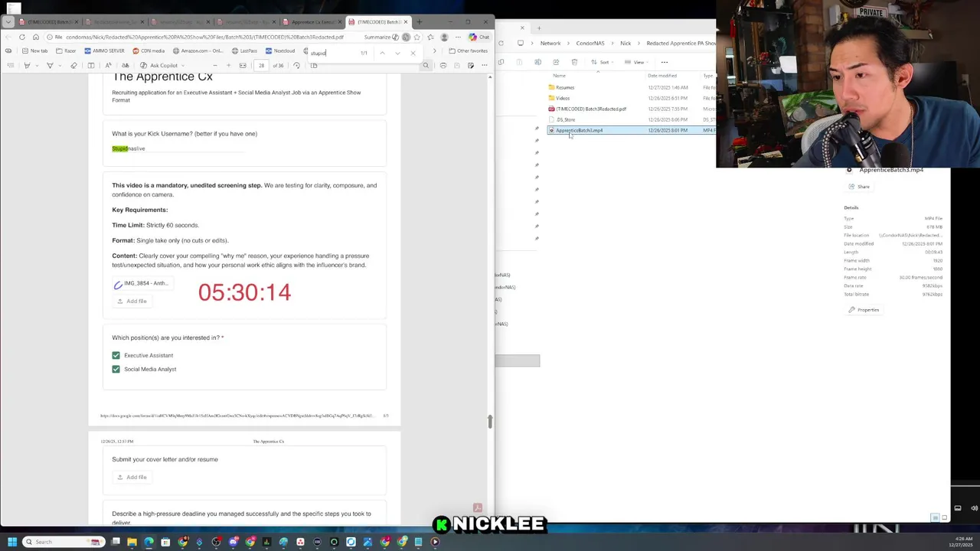The image size is (980, 551).
Task: Open the Edge tab list chevron
Action: 8,21
